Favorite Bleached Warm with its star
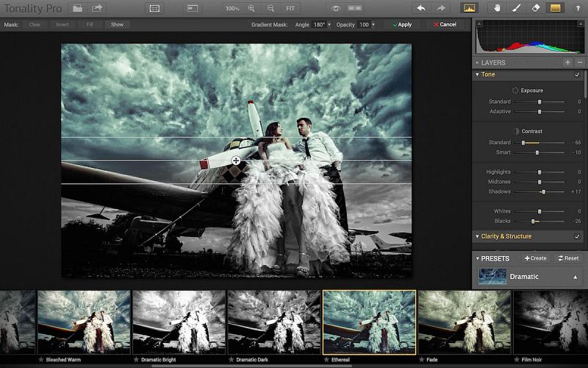 [x=41, y=360]
